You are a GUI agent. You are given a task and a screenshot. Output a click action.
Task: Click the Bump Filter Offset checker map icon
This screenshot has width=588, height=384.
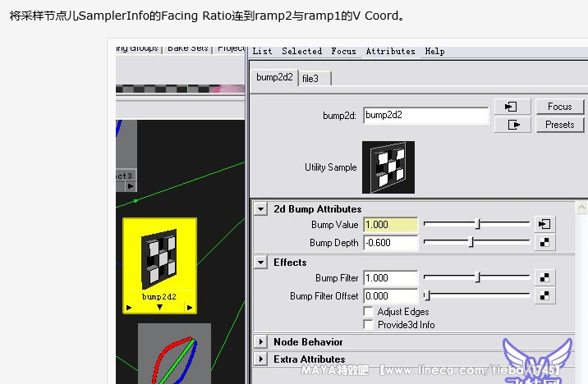pos(544,295)
